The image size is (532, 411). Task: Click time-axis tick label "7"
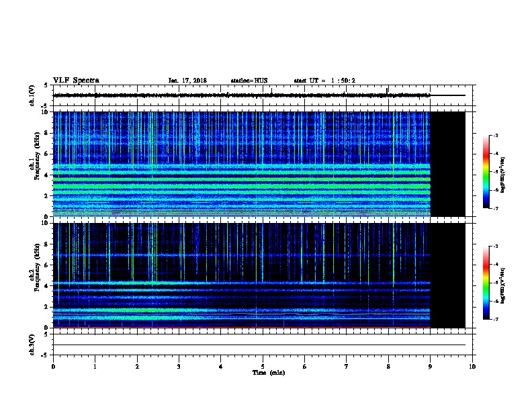coord(347,366)
